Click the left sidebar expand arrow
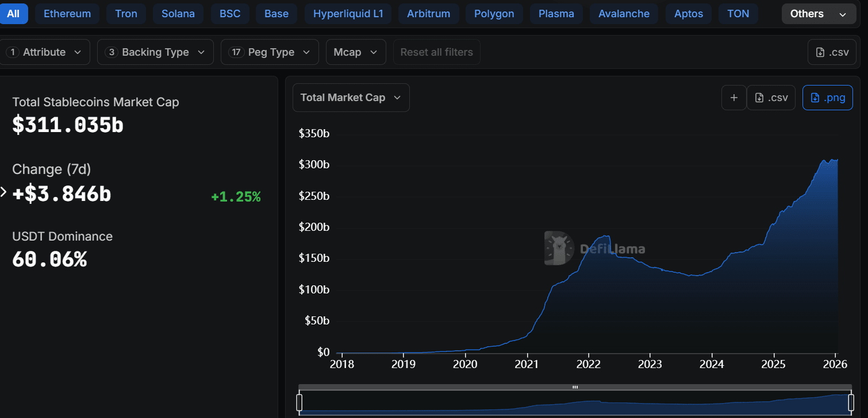The width and height of the screenshot is (868, 418). click(x=3, y=192)
